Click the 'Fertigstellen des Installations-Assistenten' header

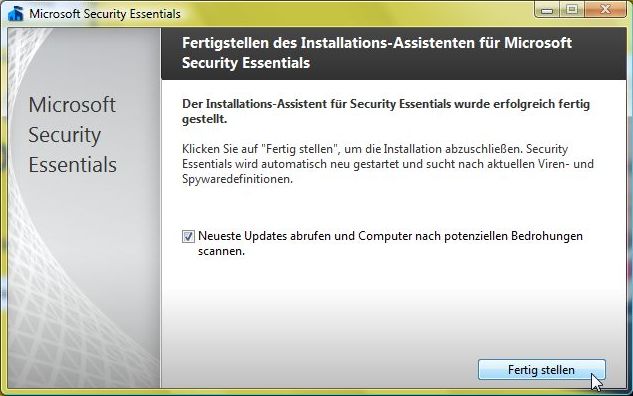tap(377, 52)
